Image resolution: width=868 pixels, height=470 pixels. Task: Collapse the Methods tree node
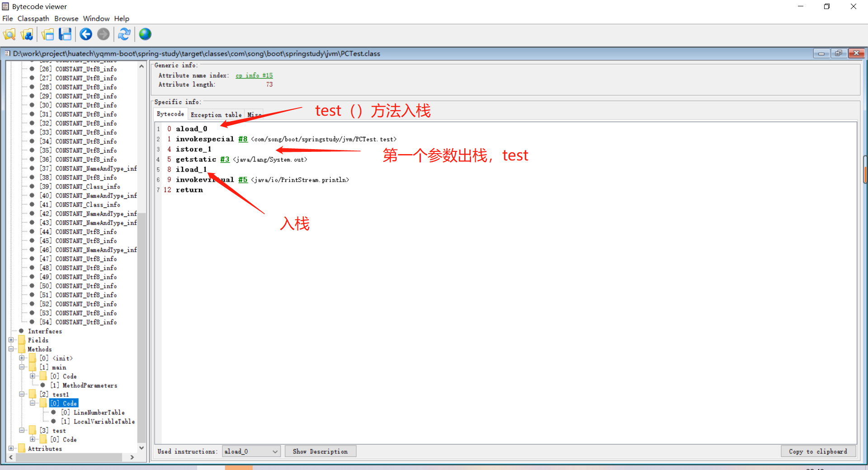11,349
